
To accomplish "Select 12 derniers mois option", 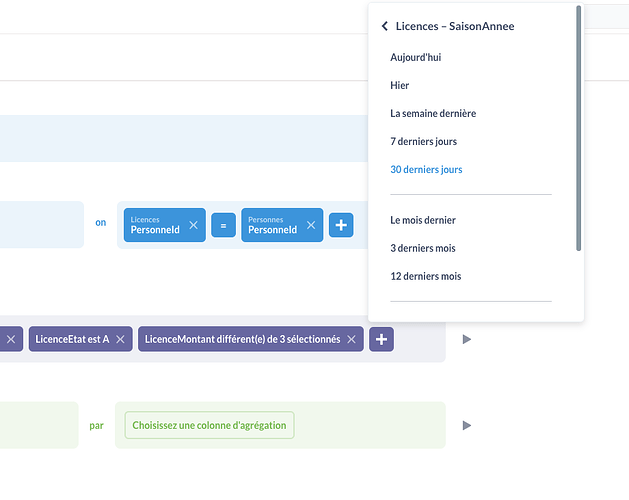I will [x=426, y=276].
